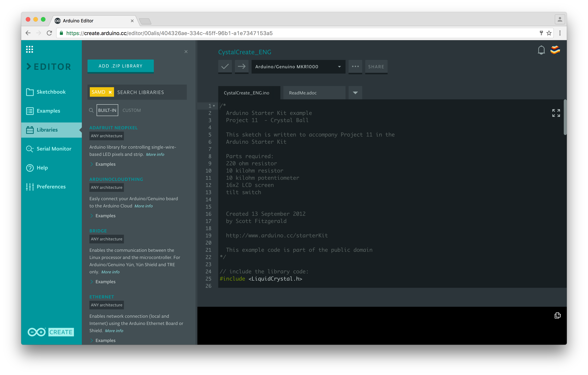Screen dimensions: 588x375
Task: Select the CrystalCreate_ENG.ino tab
Action: pos(249,93)
